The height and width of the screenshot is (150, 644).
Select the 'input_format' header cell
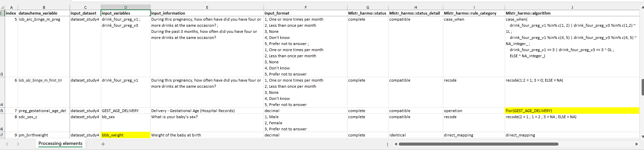(x=306, y=13)
